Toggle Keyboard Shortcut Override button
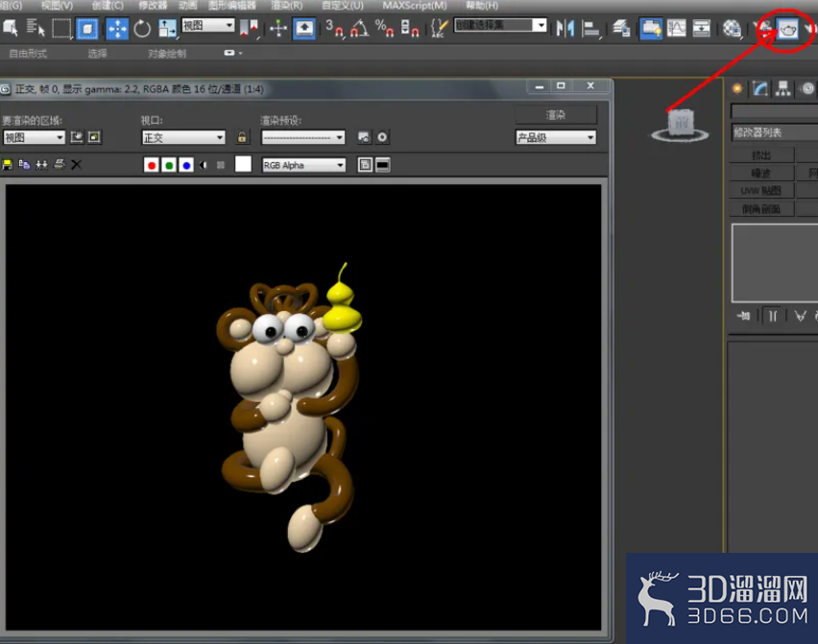This screenshot has width=818, height=644. (x=304, y=28)
